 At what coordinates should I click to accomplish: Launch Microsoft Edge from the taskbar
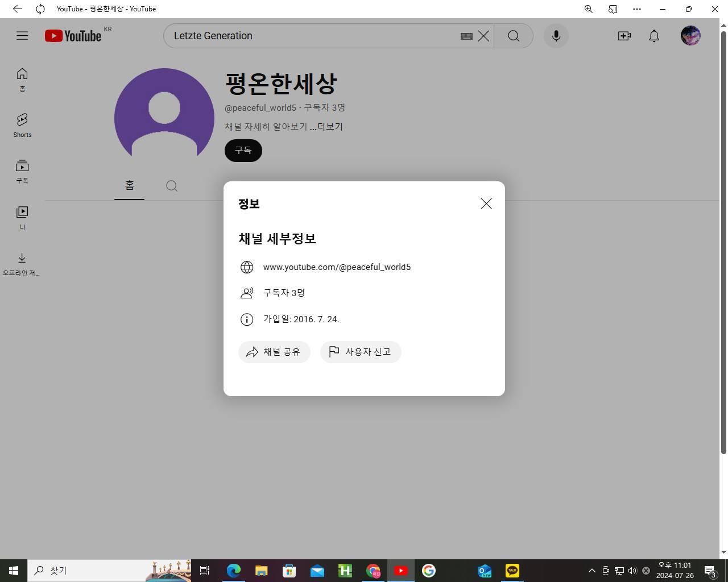[233, 571]
